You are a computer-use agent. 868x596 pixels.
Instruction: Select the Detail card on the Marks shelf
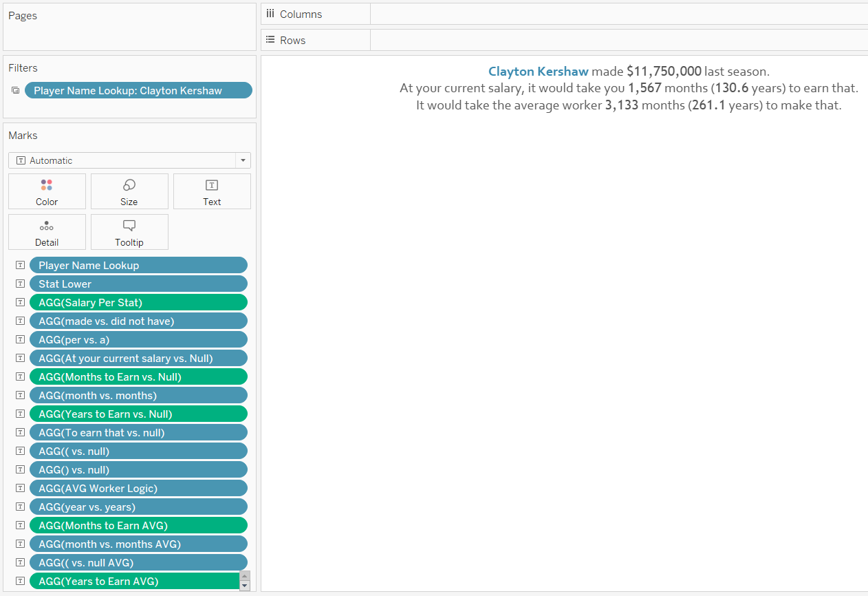pyautogui.click(x=46, y=231)
